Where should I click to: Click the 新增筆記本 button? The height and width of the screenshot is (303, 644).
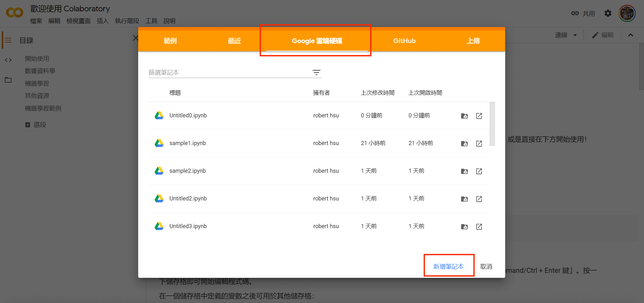click(449, 267)
